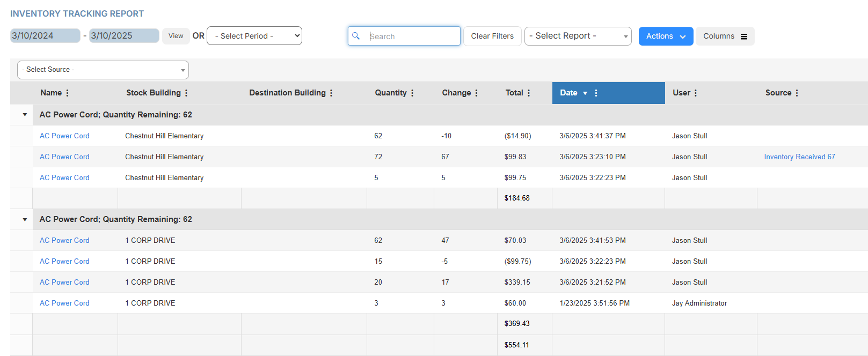868x356 pixels.
Task: Open the Select Source dropdown
Action: [x=103, y=70]
